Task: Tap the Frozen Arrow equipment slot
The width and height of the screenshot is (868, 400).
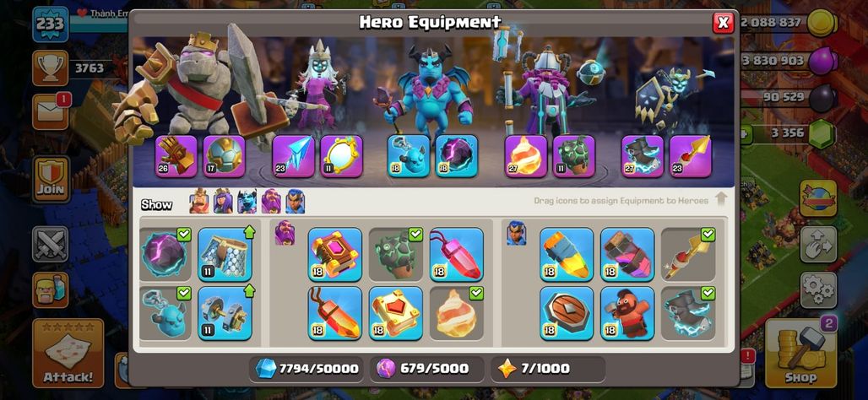Action: coord(293,156)
